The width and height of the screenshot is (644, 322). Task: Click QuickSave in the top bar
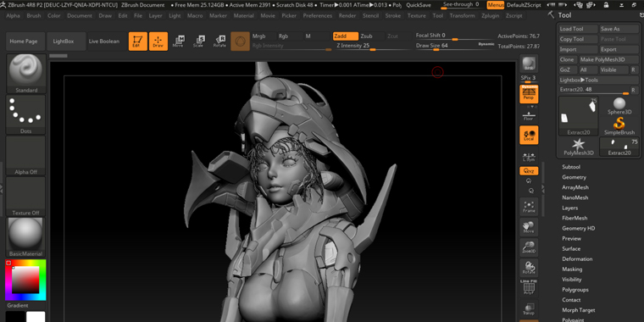pos(419,5)
